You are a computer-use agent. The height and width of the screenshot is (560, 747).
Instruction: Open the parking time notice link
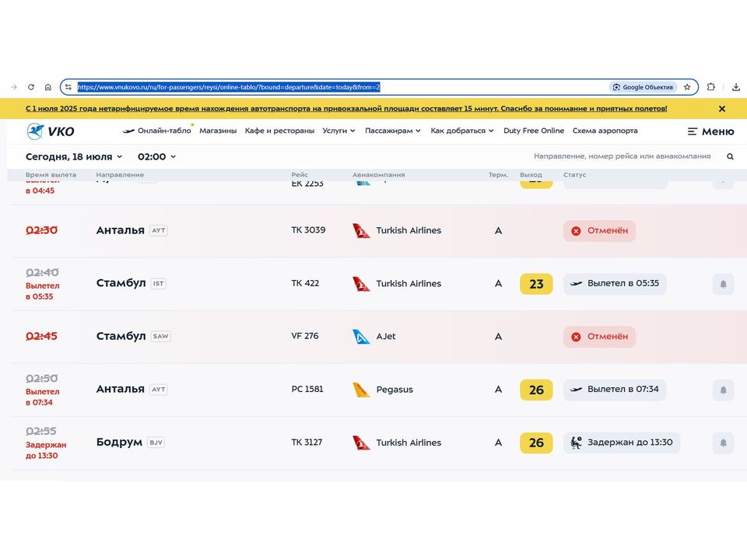click(346, 109)
